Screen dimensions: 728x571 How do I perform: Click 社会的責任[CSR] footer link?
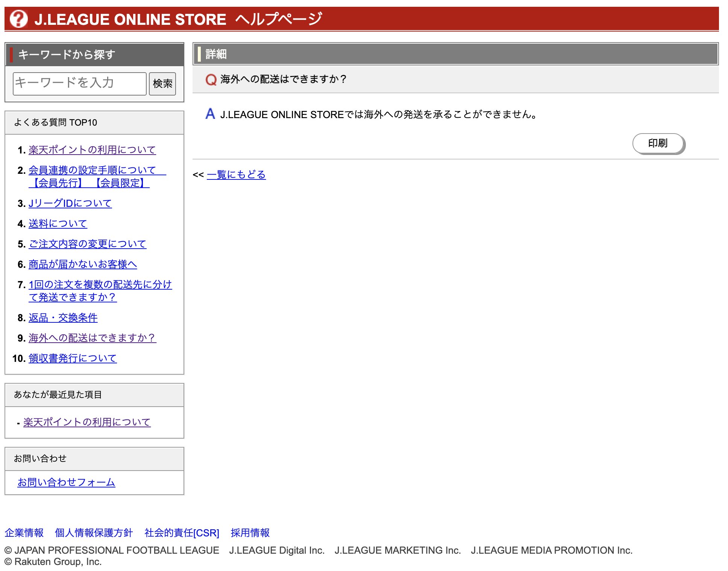tap(182, 533)
